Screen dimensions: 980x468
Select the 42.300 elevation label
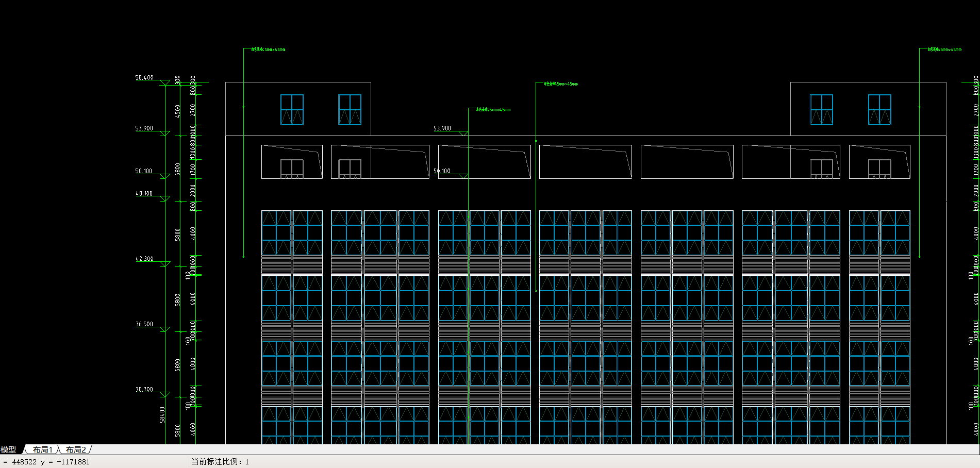click(x=144, y=259)
